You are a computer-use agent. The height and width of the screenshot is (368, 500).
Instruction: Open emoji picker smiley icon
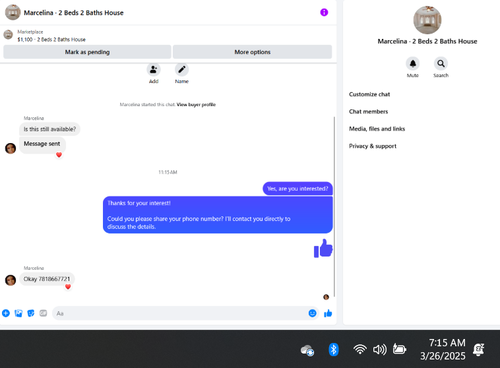pos(312,313)
